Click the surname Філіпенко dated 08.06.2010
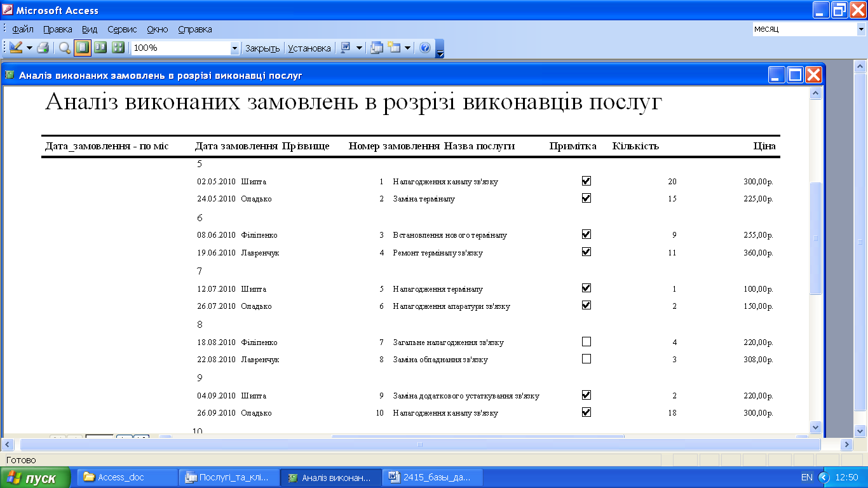This screenshot has width=868, height=488. 259,235
